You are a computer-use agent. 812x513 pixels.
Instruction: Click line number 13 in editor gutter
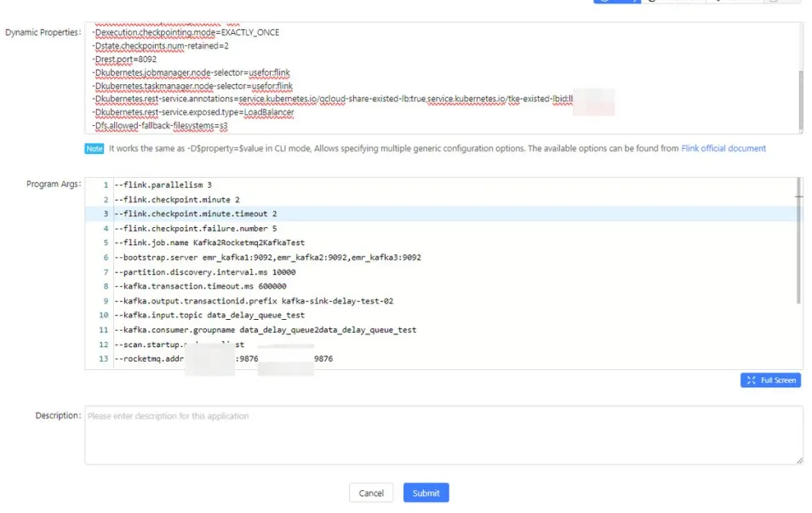pos(103,359)
